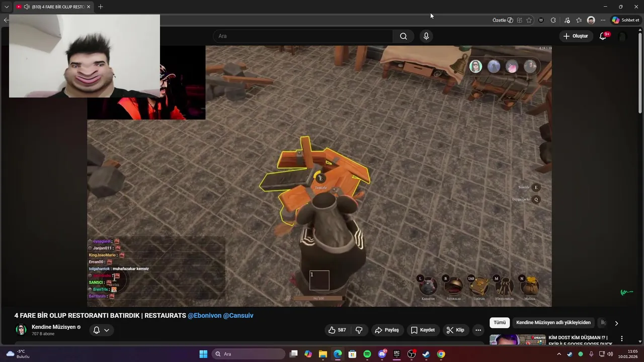
Task: Follow the @Cansuiv mention link
Action: 238,316
